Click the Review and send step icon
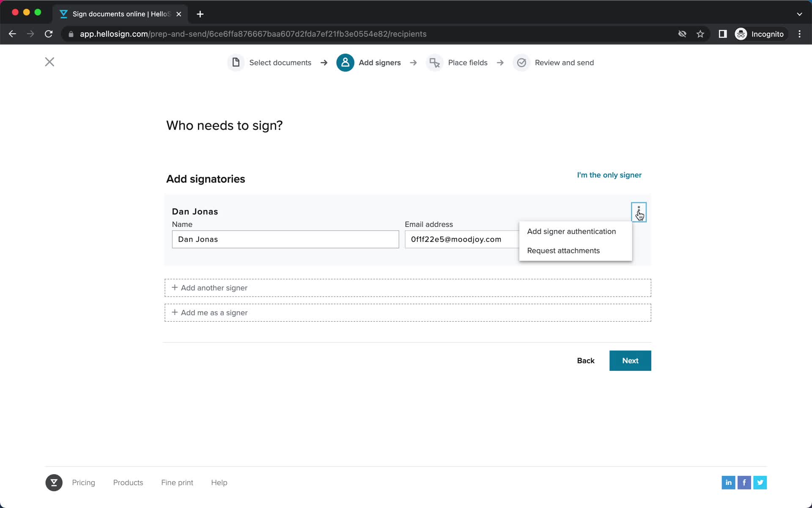Screen dimensions: 812x508 pyautogui.click(x=521, y=62)
